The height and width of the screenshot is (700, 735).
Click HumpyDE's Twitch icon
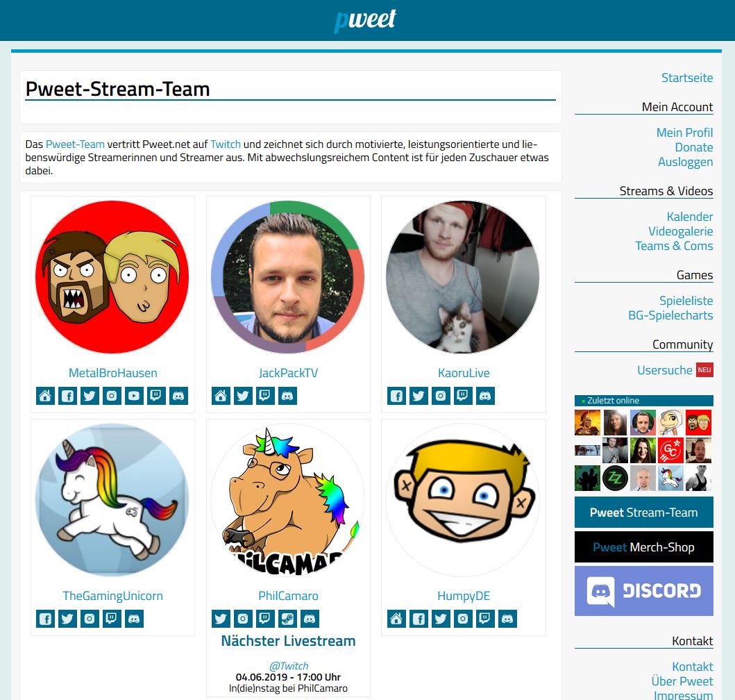[485, 618]
